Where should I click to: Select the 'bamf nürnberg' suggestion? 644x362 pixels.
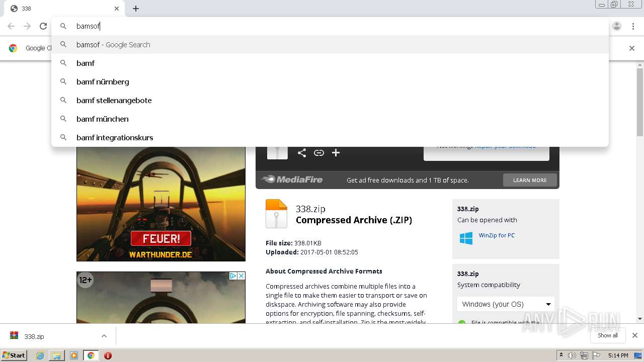coord(330,82)
